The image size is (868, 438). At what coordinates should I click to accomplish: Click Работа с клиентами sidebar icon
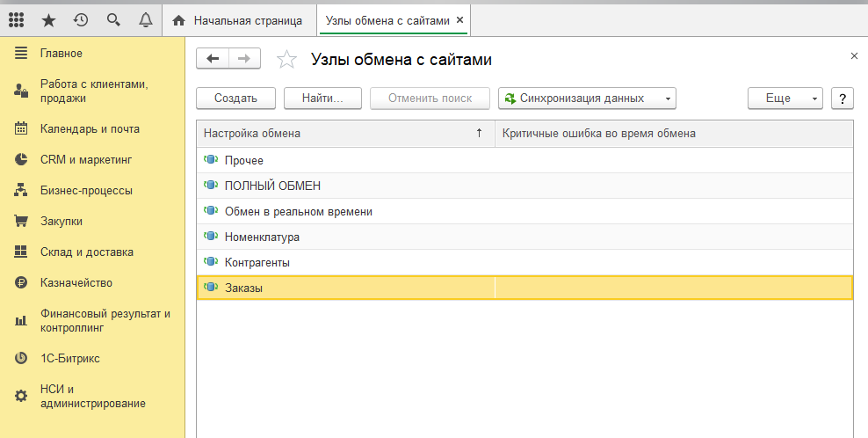21,91
